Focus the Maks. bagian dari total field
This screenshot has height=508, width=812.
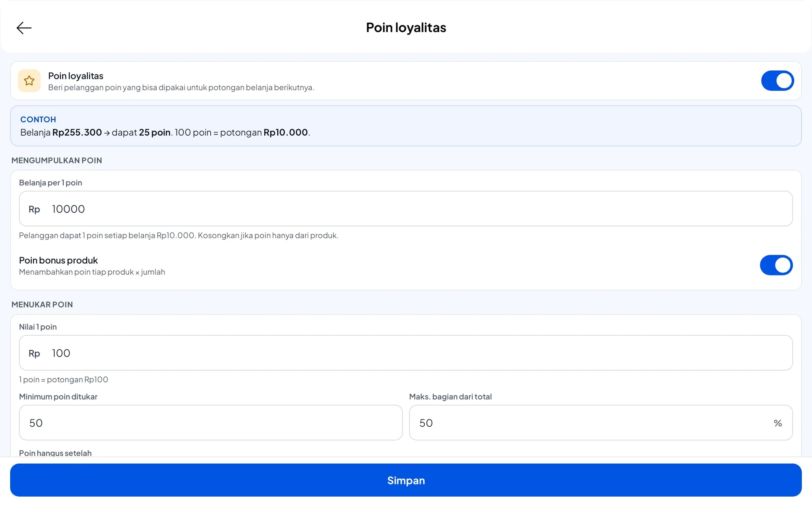(600, 423)
